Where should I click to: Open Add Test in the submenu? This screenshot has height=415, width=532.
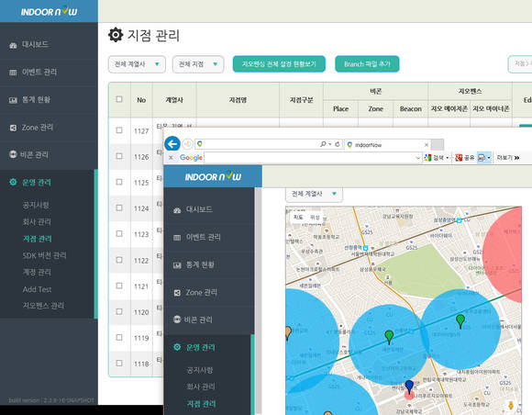pos(37,289)
